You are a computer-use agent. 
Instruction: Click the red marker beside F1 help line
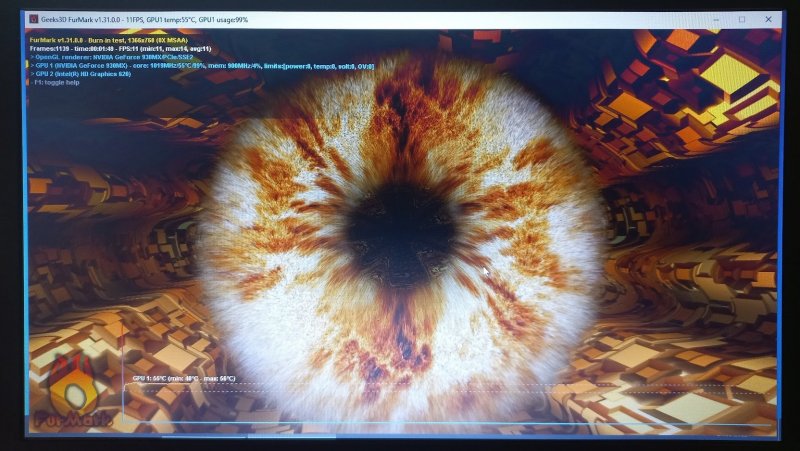(28, 82)
